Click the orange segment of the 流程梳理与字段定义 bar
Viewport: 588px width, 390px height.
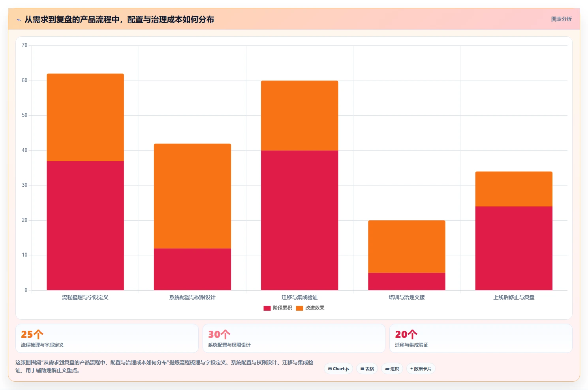pos(85,117)
